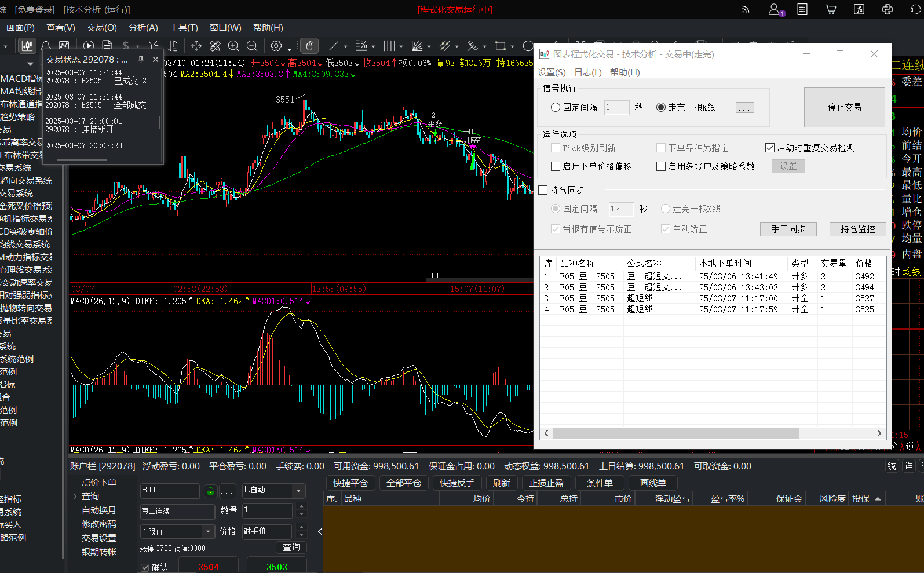The width and height of the screenshot is (924, 573).
Task: Enable 启用下单价格偏移 checkbox
Action: pyautogui.click(x=556, y=166)
